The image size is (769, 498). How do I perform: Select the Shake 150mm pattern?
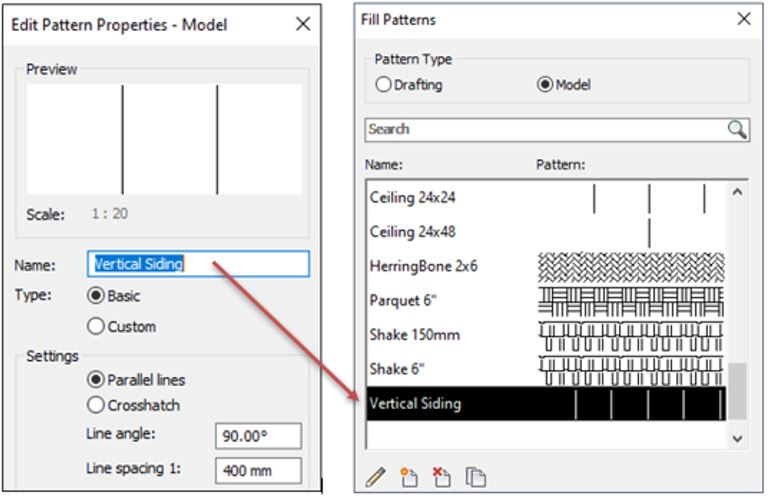pos(546,335)
